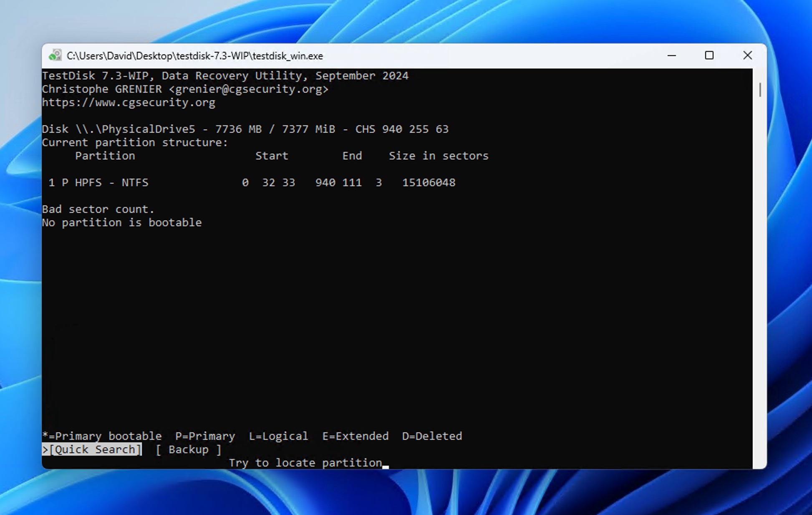The image size is (812, 515).
Task: Select the L=Logical legend entry
Action: point(278,436)
